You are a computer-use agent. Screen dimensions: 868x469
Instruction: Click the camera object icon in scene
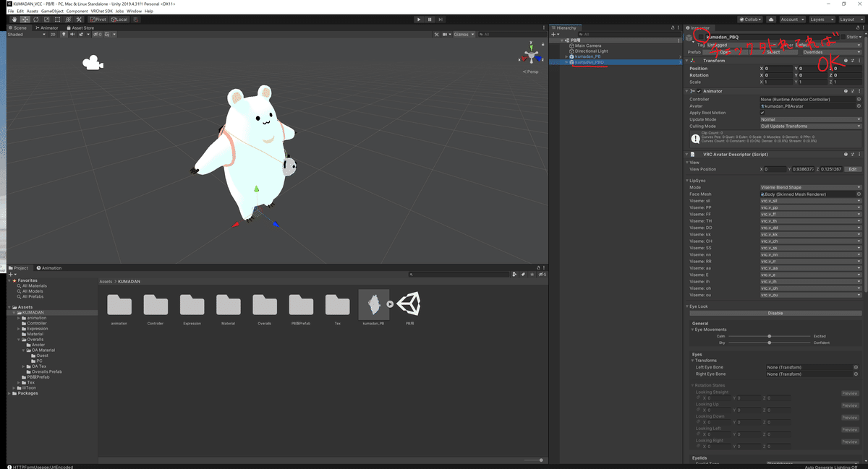click(92, 63)
